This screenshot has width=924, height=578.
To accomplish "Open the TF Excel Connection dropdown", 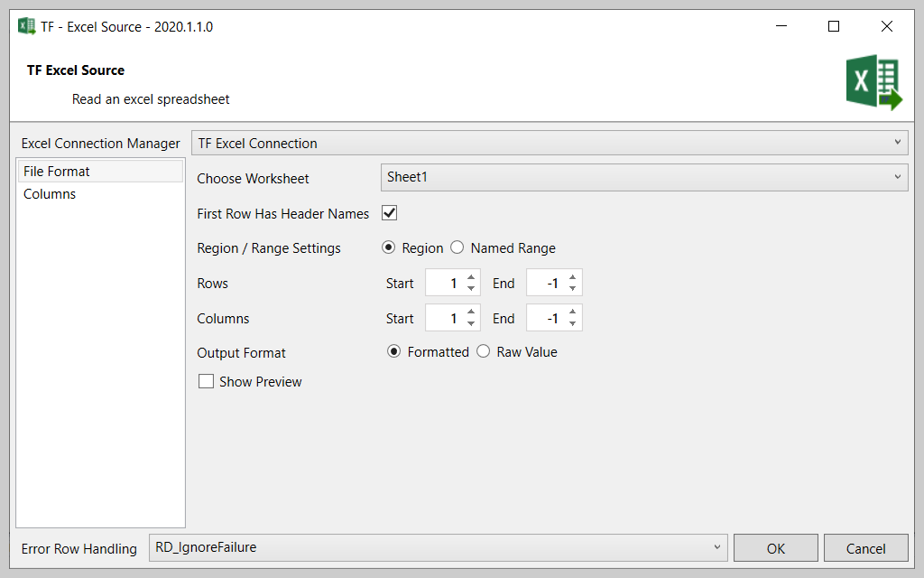I will pyautogui.click(x=898, y=142).
